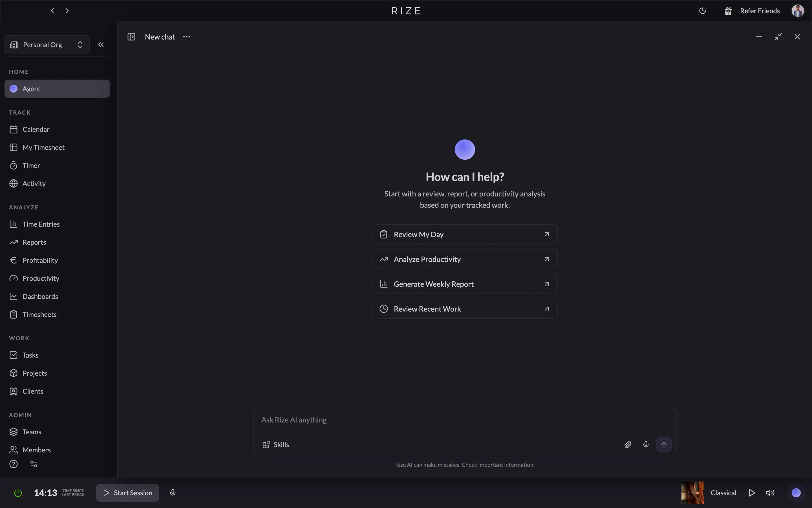Screen dimensions: 812x508
Task: Open the Profitability page
Action: pyautogui.click(x=57, y=260)
